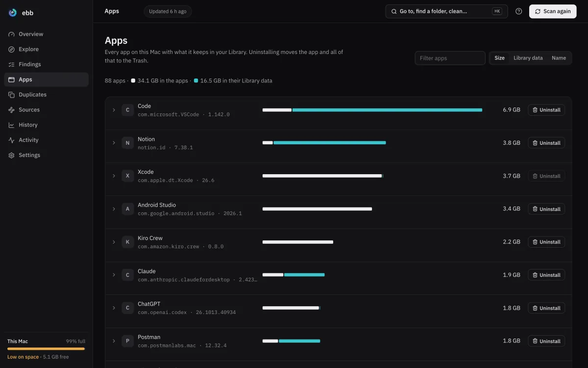Expand the Notion app row
The height and width of the screenshot is (368, 588).
tap(114, 143)
